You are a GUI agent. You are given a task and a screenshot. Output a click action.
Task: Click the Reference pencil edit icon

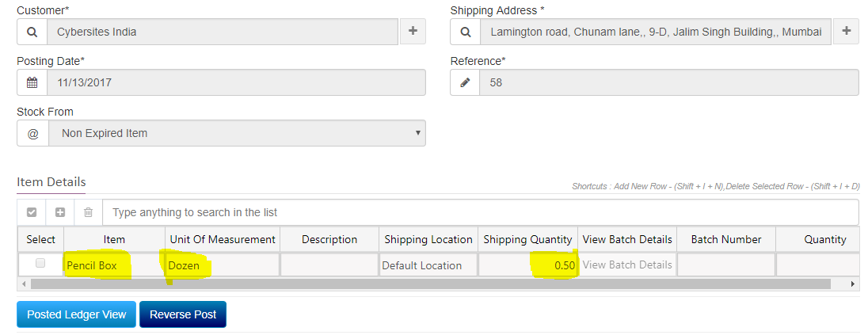point(465,82)
